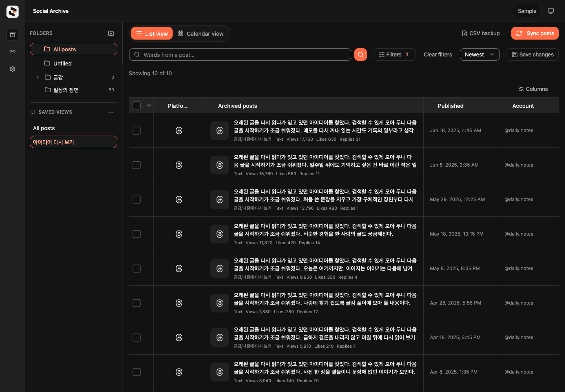The width and height of the screenshot is (565, 392).
Task: Select checkbox for Apr 8, 2025 post
Action: pyautogui.click(x=137, y=372)
